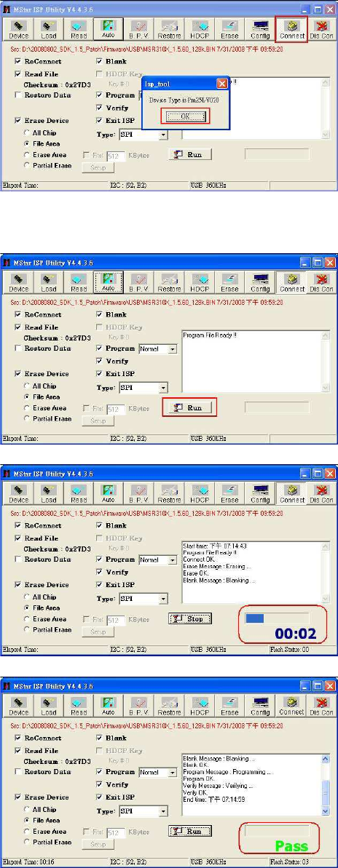Click Program checkbox in window showing Pass

point(99,772)
